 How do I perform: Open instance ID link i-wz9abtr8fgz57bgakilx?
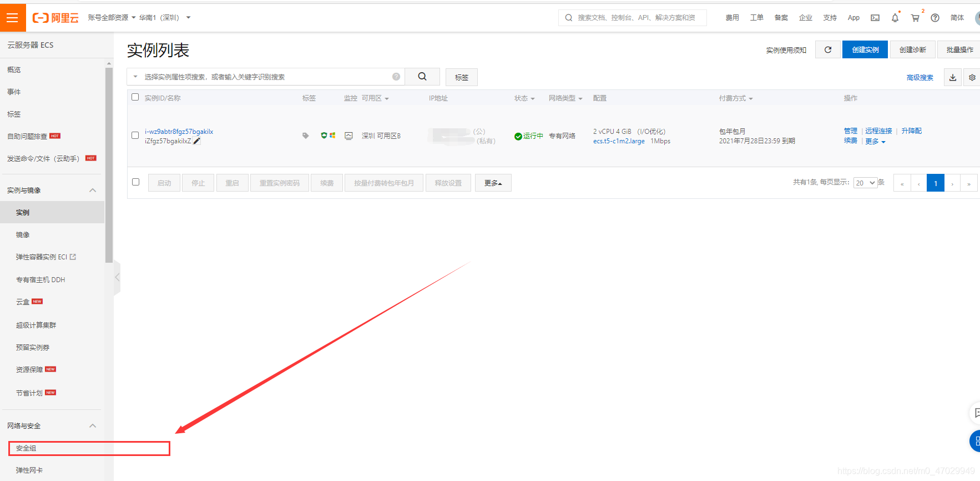(179, 132)
